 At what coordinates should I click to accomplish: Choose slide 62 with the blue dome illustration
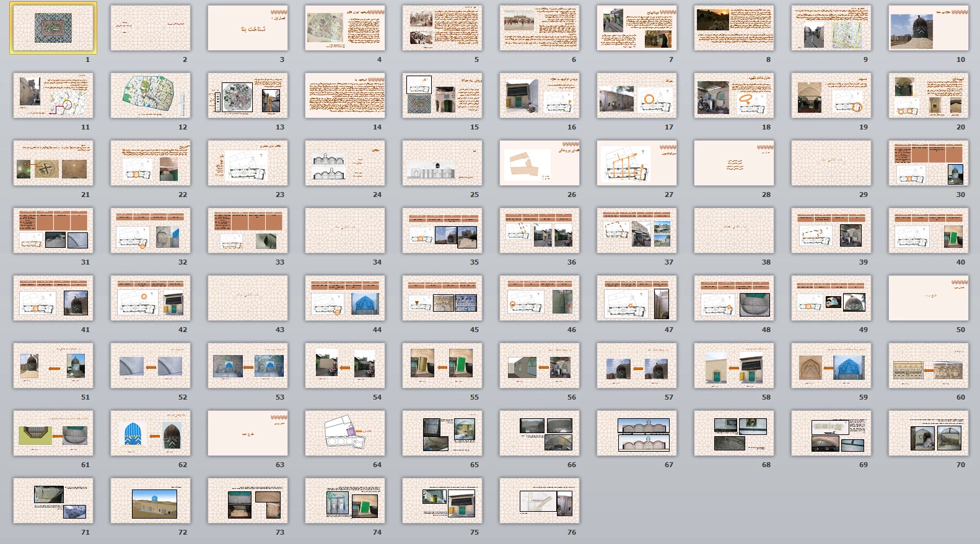click(x=151, y=433)
